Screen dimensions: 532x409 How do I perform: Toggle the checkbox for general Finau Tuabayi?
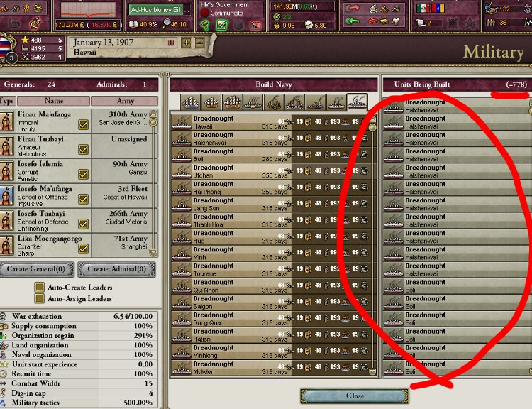84,149
